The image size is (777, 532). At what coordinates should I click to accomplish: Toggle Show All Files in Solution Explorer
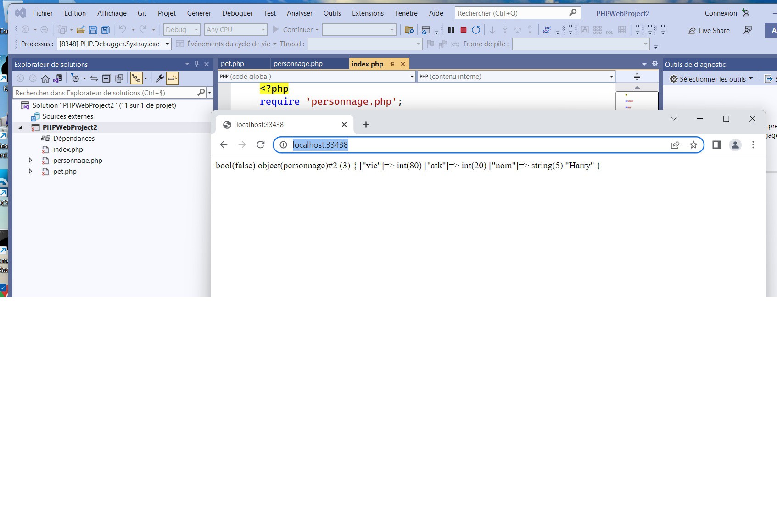119,78
